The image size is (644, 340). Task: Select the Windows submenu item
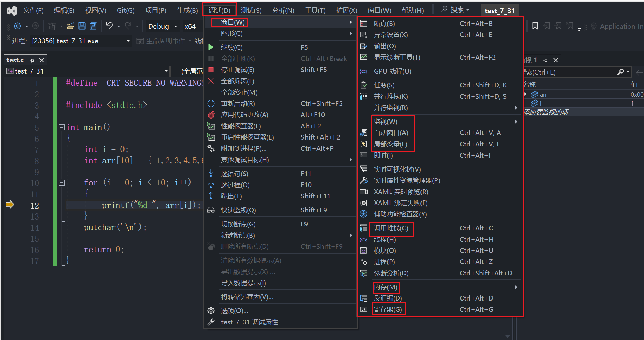281,22
